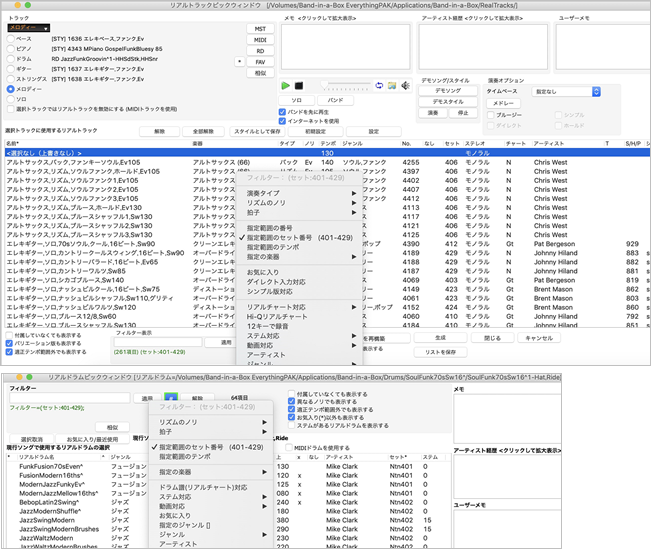Select row アルトサックス,バック,ファンキーソウル,Ev105
This screenshot has height=551, width=654.
pos(327,162)
